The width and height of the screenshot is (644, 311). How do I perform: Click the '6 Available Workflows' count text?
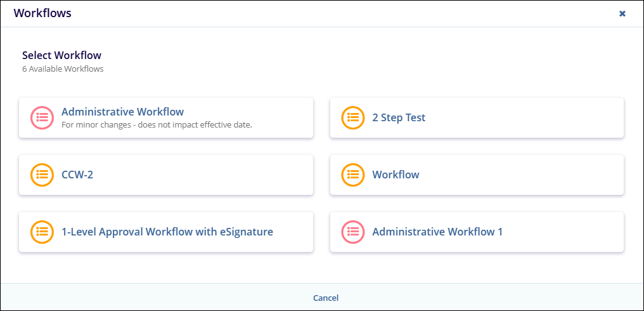click(x=63, y=69)
